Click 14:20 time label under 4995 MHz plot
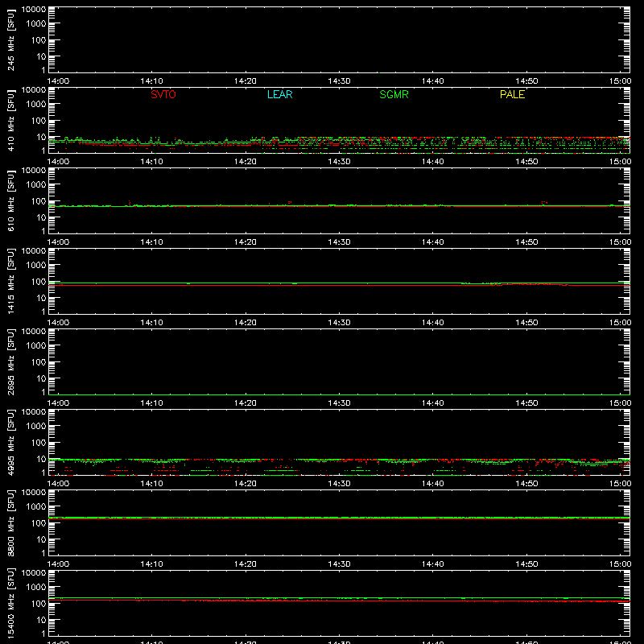 point(246,484)
